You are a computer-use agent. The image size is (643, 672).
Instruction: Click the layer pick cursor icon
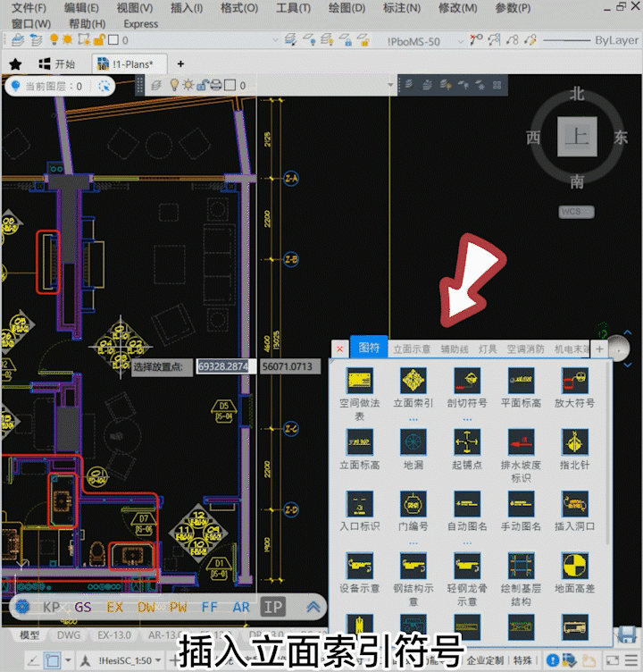pos(104,86)
